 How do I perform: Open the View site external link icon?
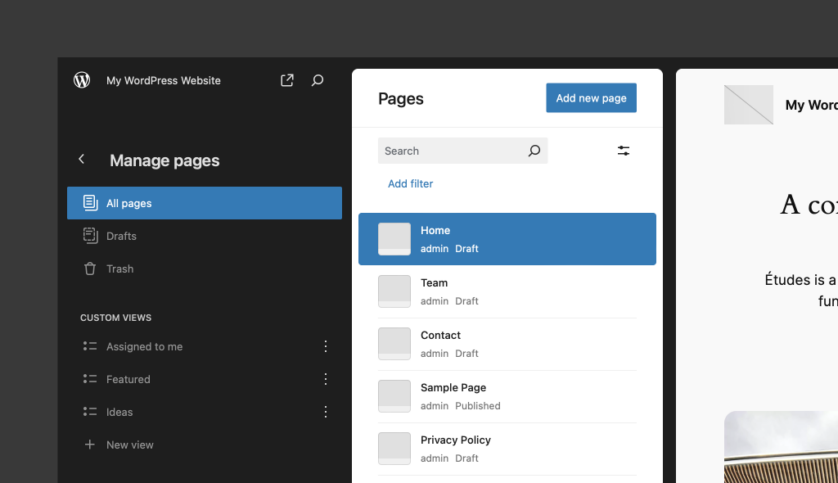(287, 80)
